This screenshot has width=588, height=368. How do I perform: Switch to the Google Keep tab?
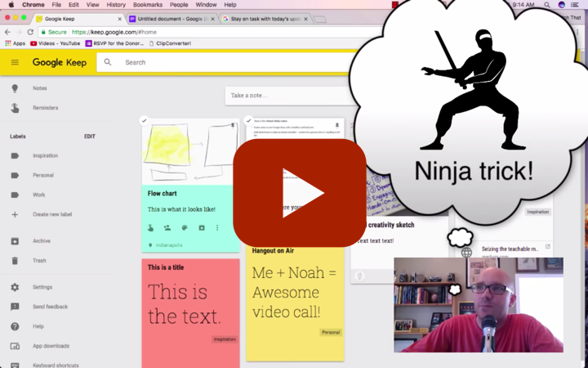78,19
